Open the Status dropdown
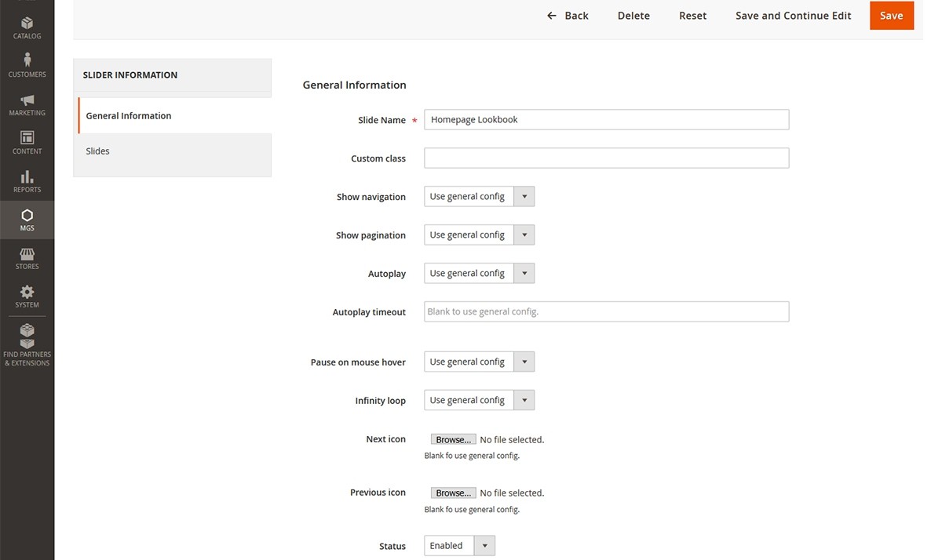The width and height of the screenshot is (942, 560). [459, 545]
